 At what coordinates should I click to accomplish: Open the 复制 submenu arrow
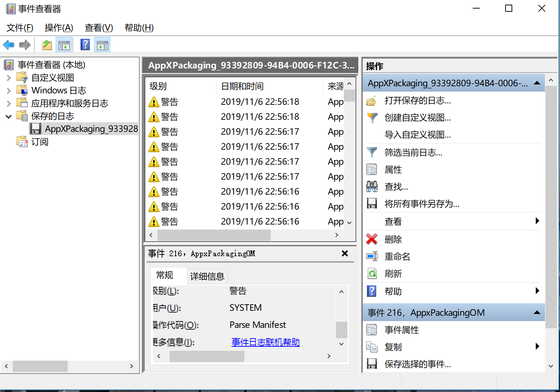538,346
